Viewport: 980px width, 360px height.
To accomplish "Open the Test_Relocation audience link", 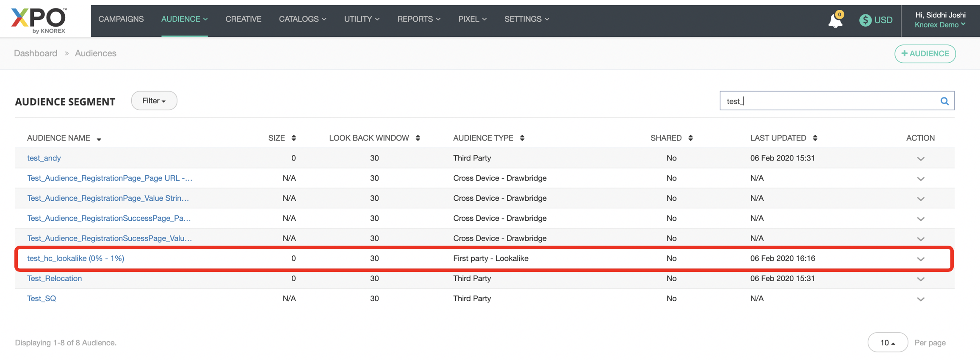I will tap(54, 279).
